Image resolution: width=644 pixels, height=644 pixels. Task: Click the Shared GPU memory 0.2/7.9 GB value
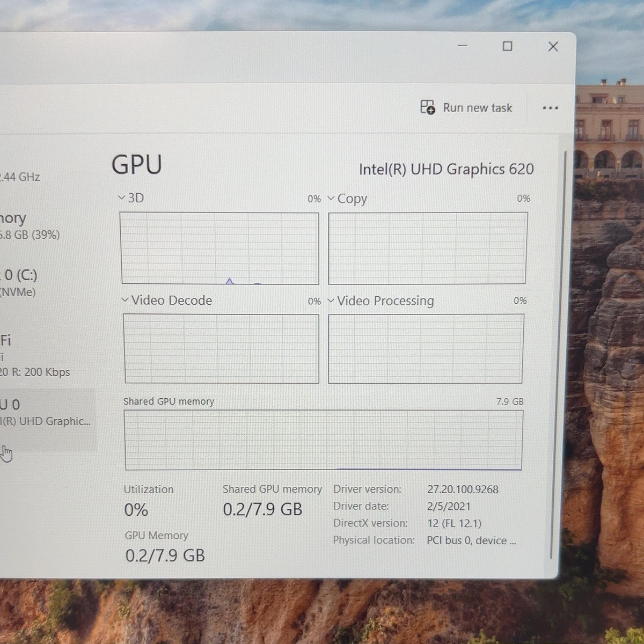[x=262, y=509]
